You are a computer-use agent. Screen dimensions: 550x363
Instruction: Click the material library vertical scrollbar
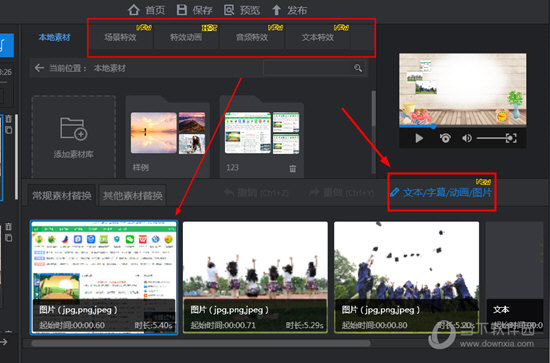[374, 109]
